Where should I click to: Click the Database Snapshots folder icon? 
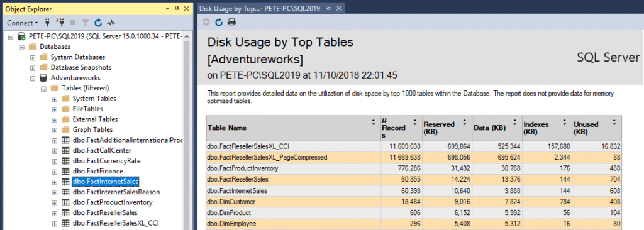(x=43, y=67)
